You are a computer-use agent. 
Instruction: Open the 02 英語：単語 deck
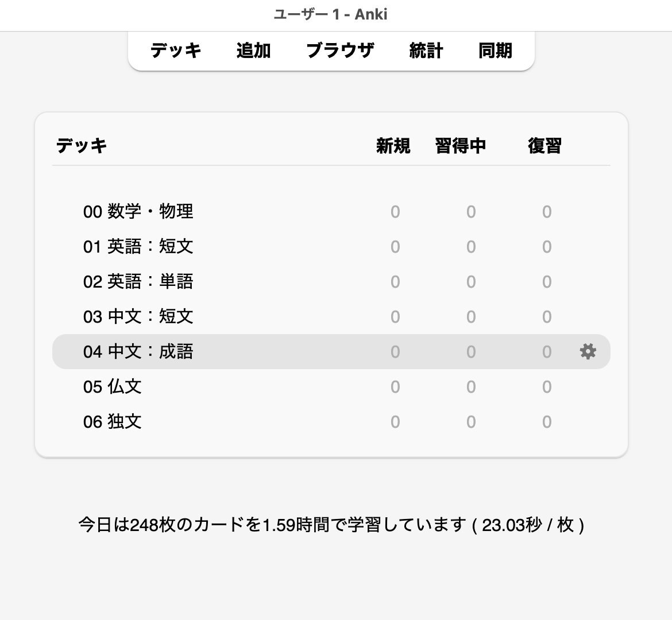(x=138, y=282)
